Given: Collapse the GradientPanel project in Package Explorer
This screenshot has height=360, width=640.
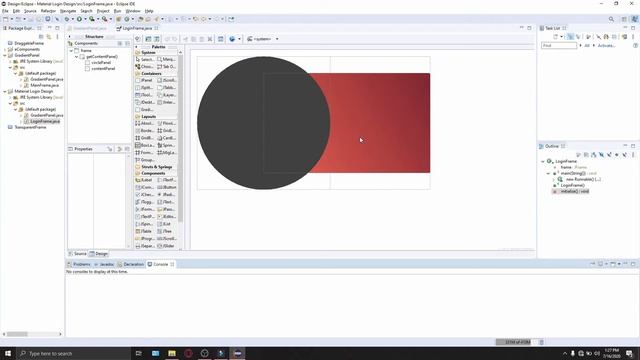Looking at the screenshot, I should 4,55.
